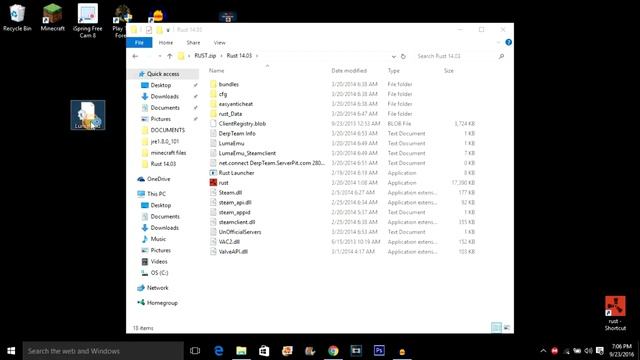Sort by Type column header

click(x=393, y=71)
